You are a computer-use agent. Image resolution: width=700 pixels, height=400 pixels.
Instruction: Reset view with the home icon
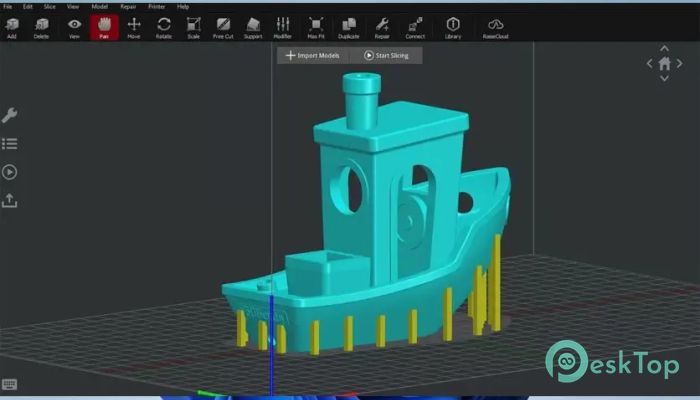(x=664, y=63)
